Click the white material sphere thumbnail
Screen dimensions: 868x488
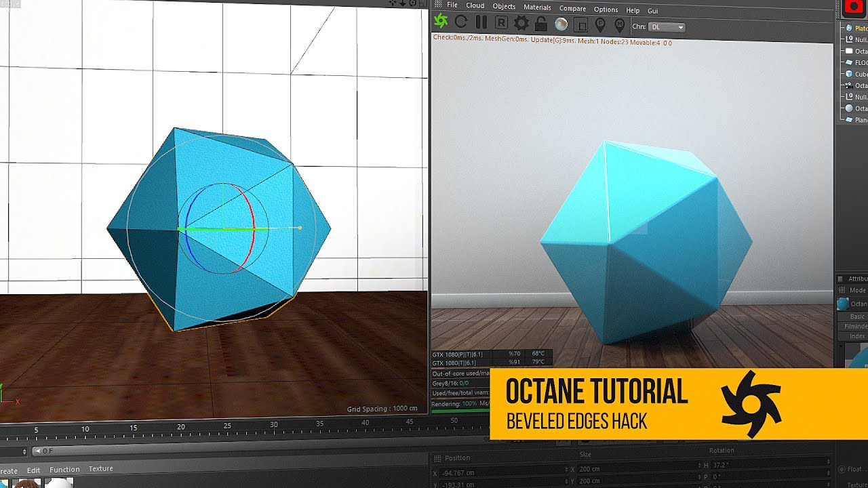[58, 483]
